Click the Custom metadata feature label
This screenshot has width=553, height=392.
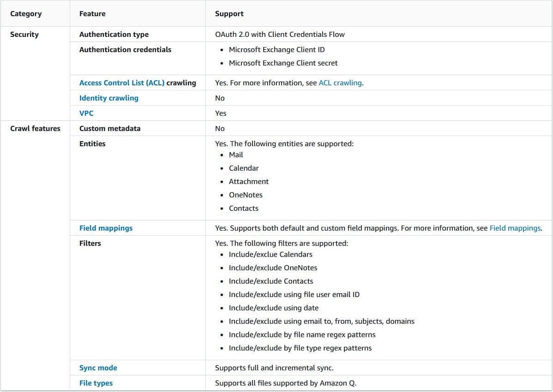click(x=110, y=129)
